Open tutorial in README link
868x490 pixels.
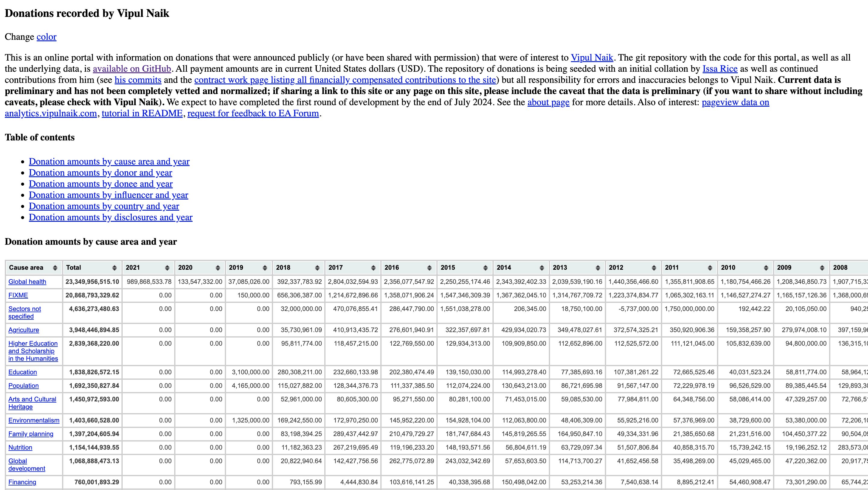tap(142, 113)
